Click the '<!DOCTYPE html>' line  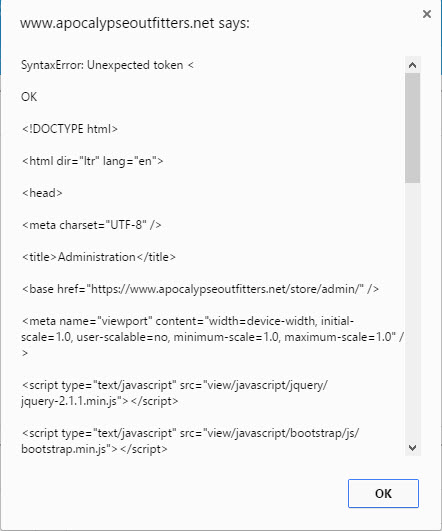click(x=70, y=129)
